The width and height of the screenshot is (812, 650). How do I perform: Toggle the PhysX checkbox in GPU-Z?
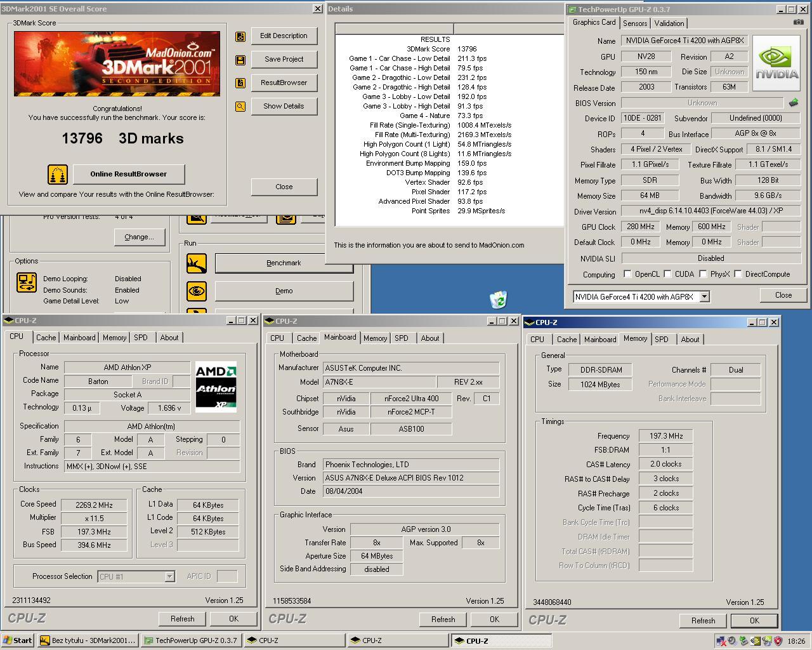[x=703, y=274]
